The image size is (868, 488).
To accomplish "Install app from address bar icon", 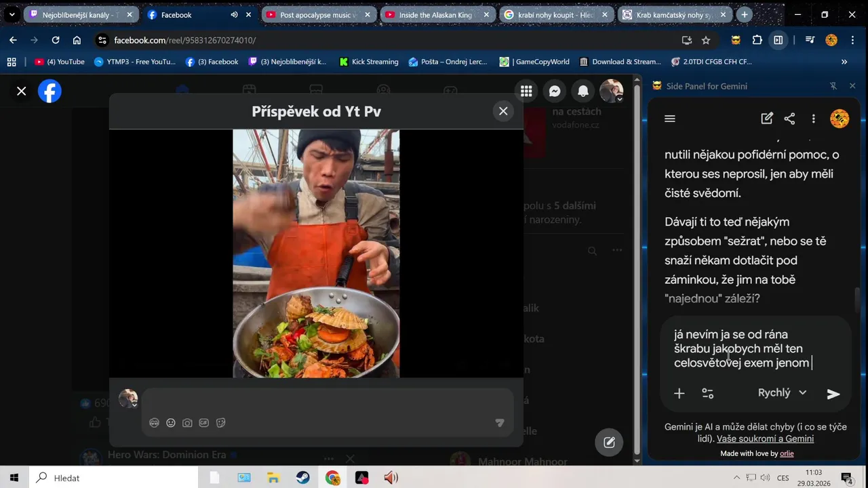I will (686, 40).
